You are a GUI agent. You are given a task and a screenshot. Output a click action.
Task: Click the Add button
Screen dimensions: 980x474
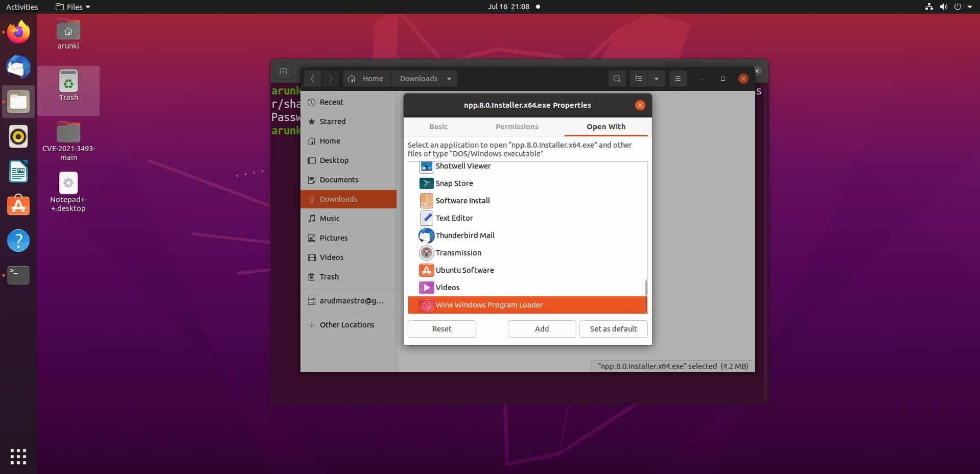point(542,329)
